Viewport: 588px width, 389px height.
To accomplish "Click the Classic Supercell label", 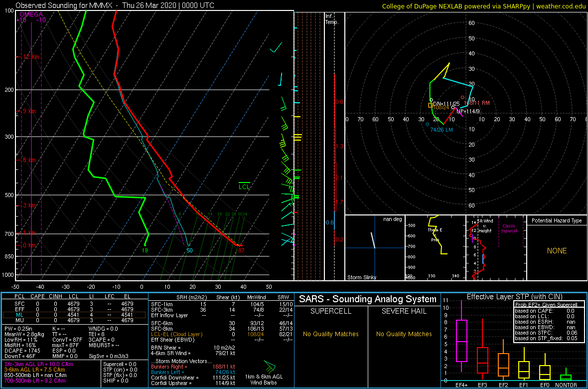I will coord(510,228).
